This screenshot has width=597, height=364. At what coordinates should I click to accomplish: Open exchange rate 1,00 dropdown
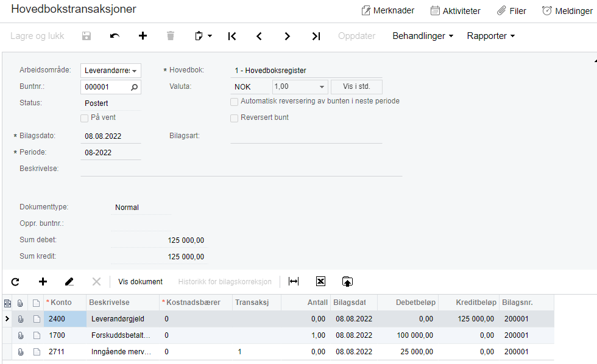point(322,86)
